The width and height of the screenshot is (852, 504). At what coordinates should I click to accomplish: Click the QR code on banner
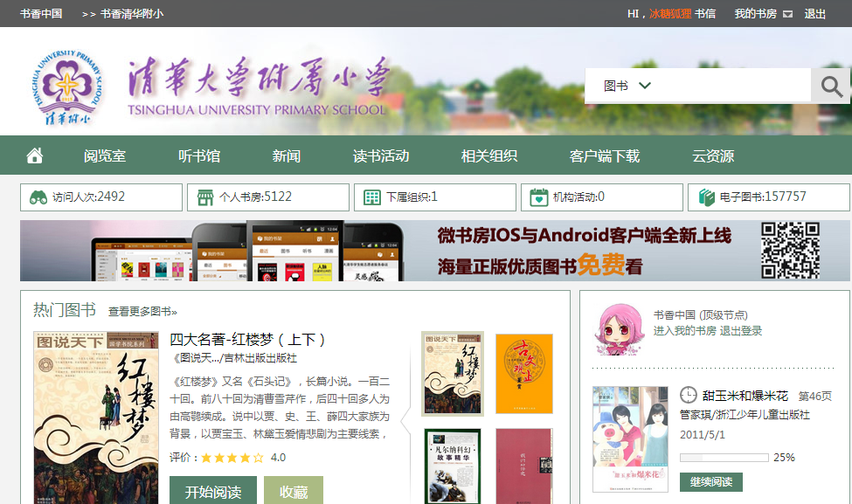click(x=789, y=250)
